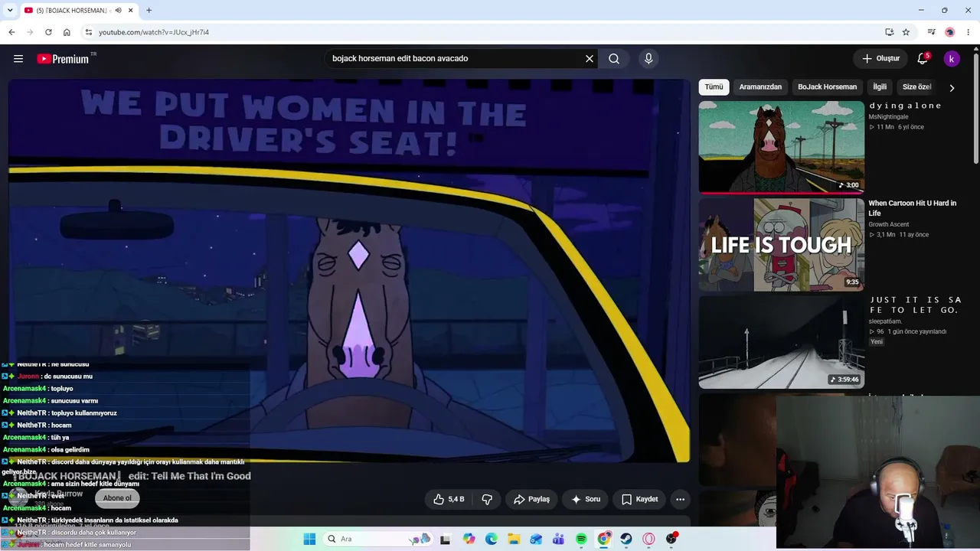Select the 'Tümü' filter chip
The image size is (980, 551).
pyautogui.click(x=714, y=87)
